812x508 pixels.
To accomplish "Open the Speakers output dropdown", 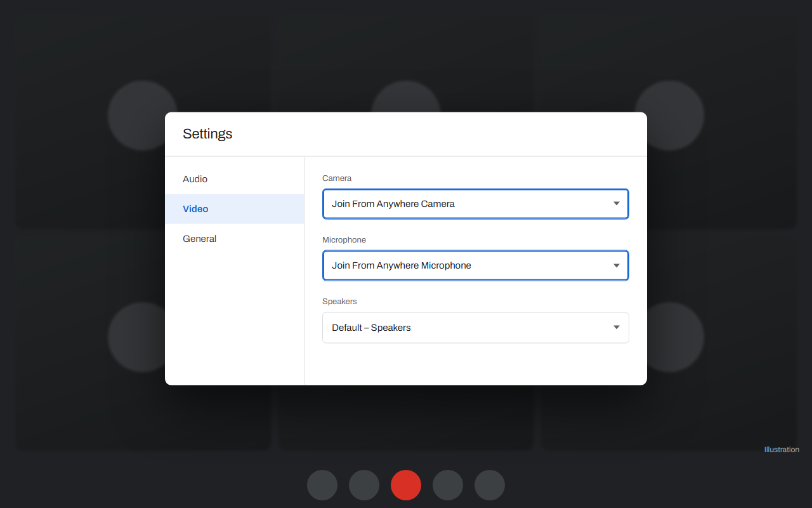I will coord(476,328).
